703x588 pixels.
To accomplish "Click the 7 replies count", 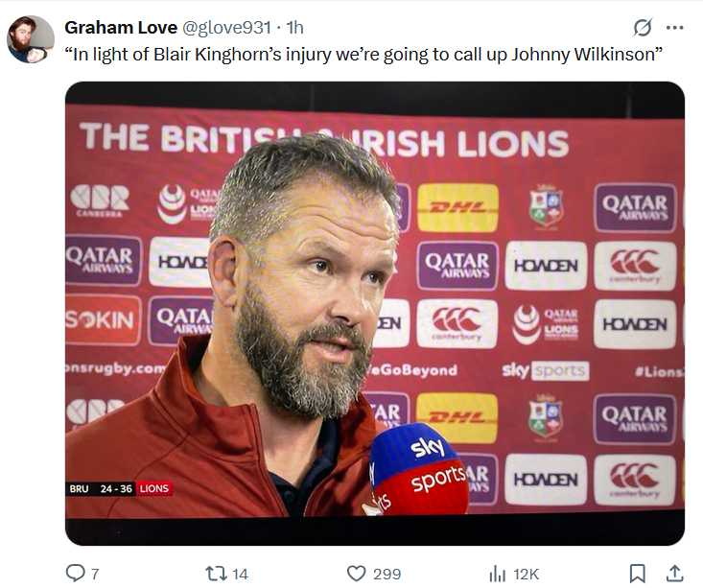I will click(94, 574).
